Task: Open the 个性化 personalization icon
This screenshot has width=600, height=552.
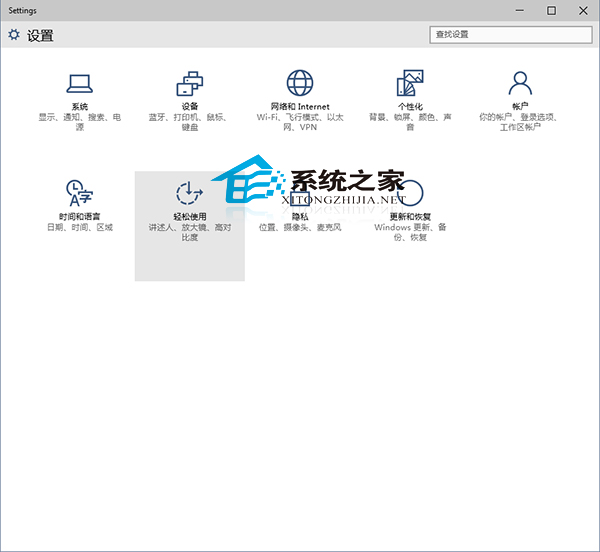Action: [x=410, y=83]
